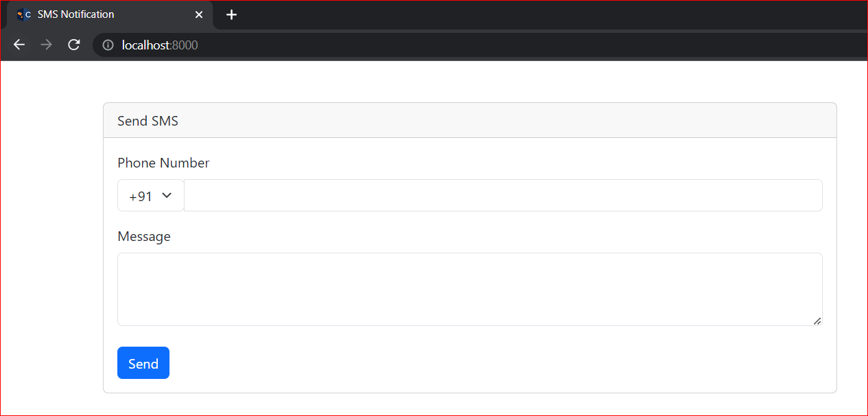Open a new browser tab

[x=232, y=14]
